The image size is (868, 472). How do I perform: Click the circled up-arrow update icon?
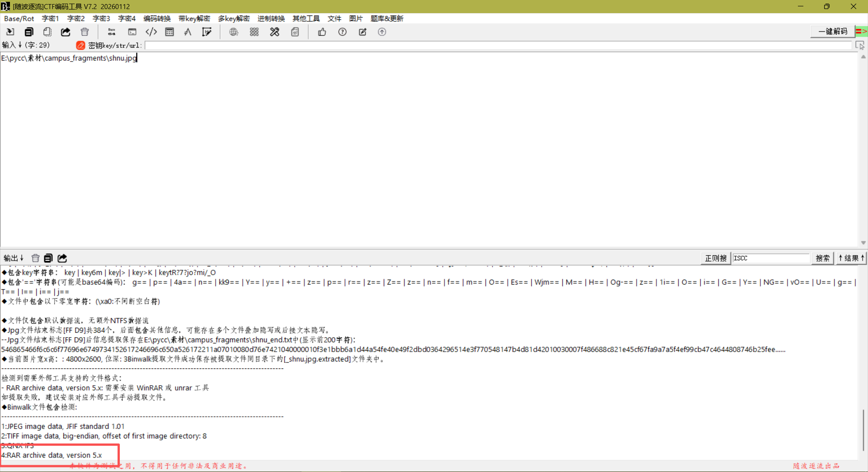tap(382, 32)
